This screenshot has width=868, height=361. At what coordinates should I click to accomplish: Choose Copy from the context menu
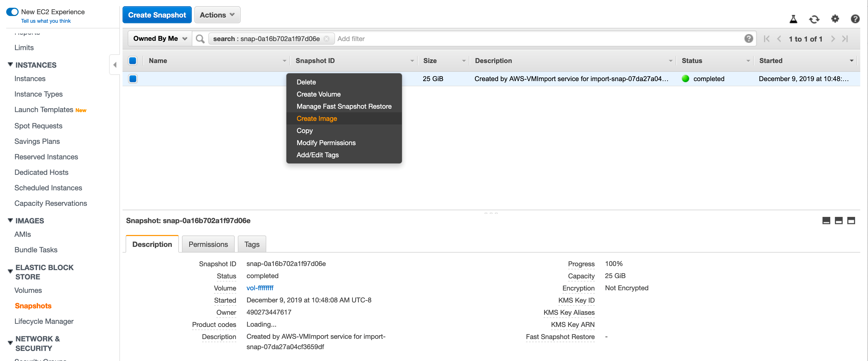pyautogui.click(x=344, y=131)
